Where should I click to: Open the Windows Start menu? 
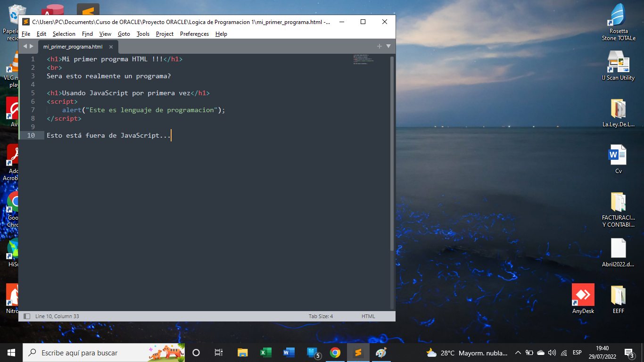tap(11, 353)
